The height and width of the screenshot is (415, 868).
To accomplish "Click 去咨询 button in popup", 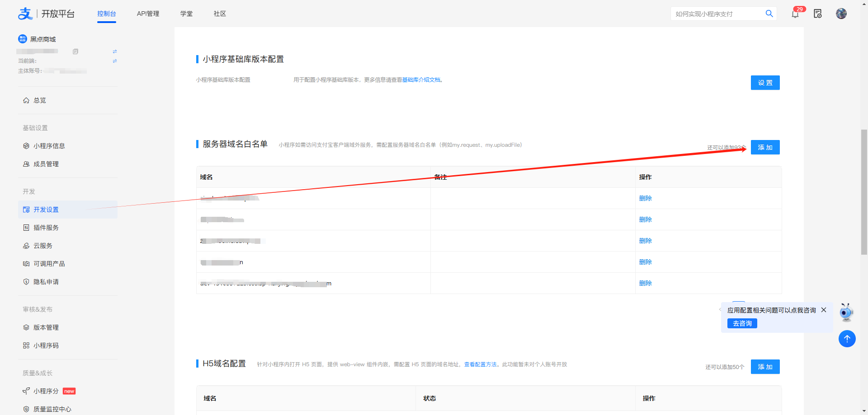I will pos(742,323).
